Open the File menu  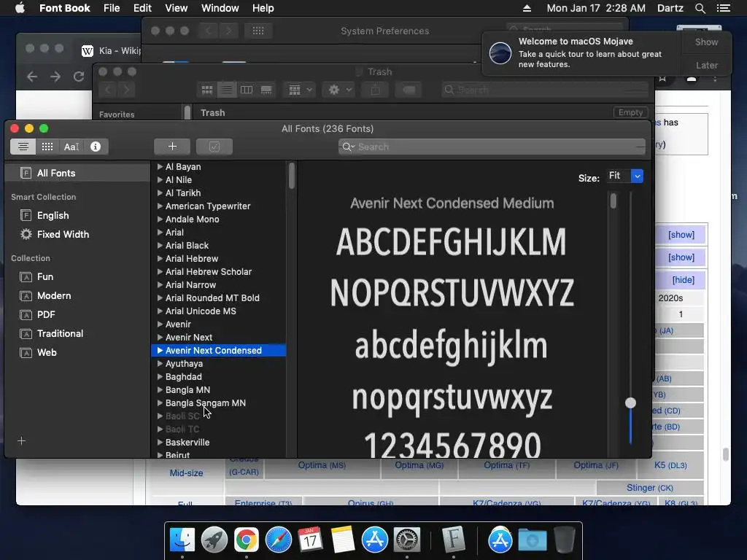click(112, 8)
